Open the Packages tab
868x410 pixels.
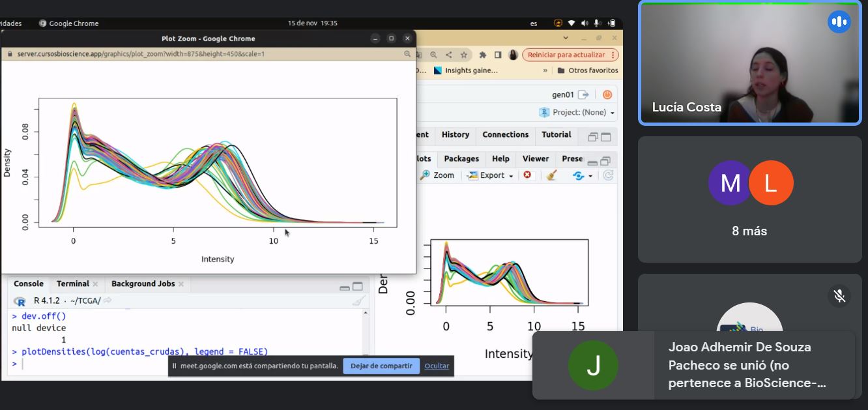tap(461, 158)
